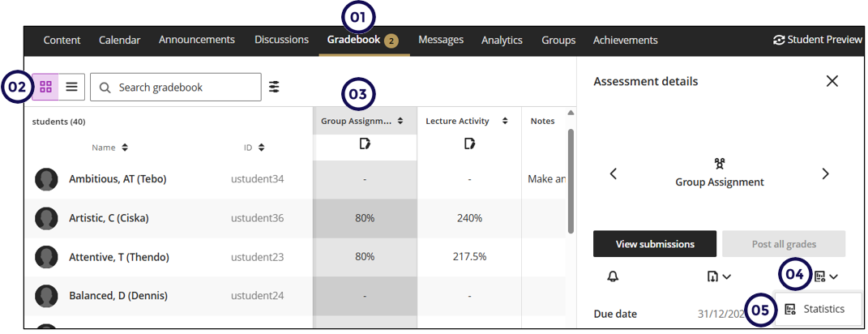Select student name Artistic, C (Ciska)
Screen dimensions: 868x334
coord(109,218)
